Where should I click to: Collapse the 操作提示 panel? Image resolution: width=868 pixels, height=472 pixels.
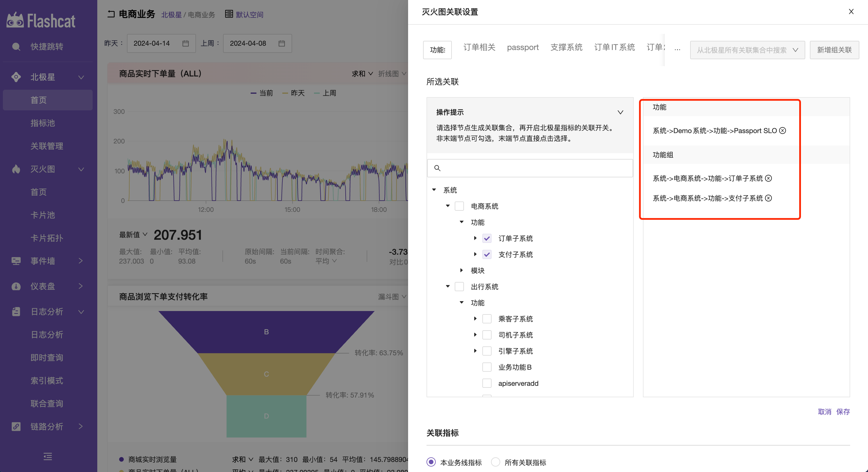pos(620,112)
